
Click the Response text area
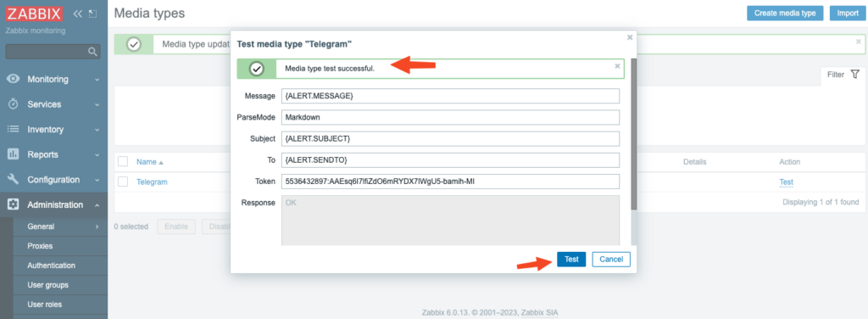coord(450,220)
